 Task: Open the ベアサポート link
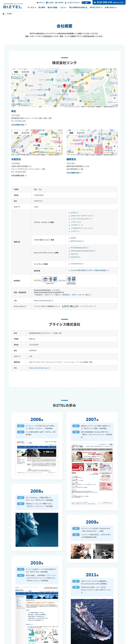pos(77,225)
